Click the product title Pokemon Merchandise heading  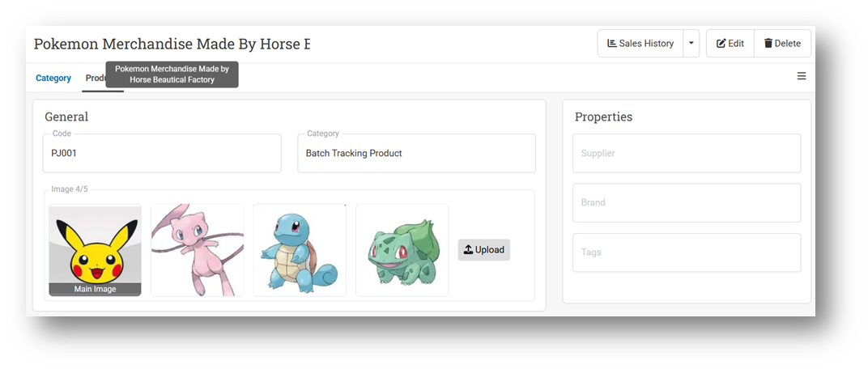coord(172,45)
